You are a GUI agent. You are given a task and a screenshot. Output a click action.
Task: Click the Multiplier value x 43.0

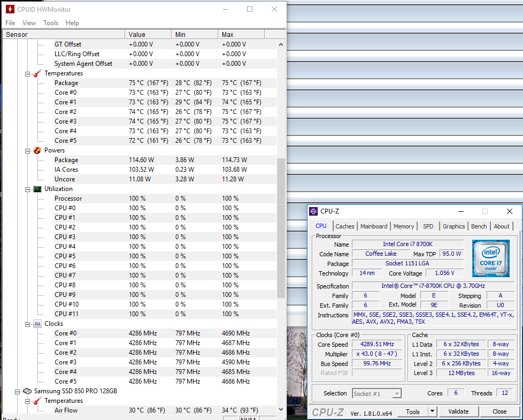377,354
